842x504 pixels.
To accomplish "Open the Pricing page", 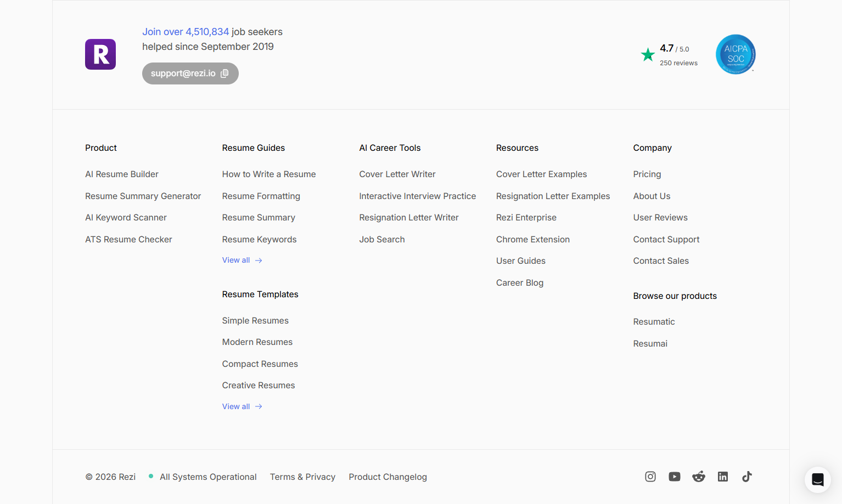I will click(x=647, y=174).
